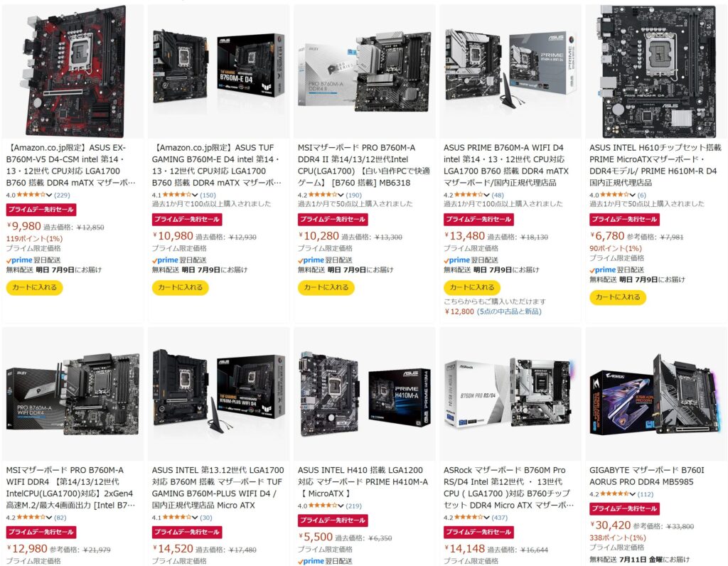Add ASUS PRIME B760M-A WIFI D4 to cart
Viewport: 728px width, 566px height.
tap(472, 287)
